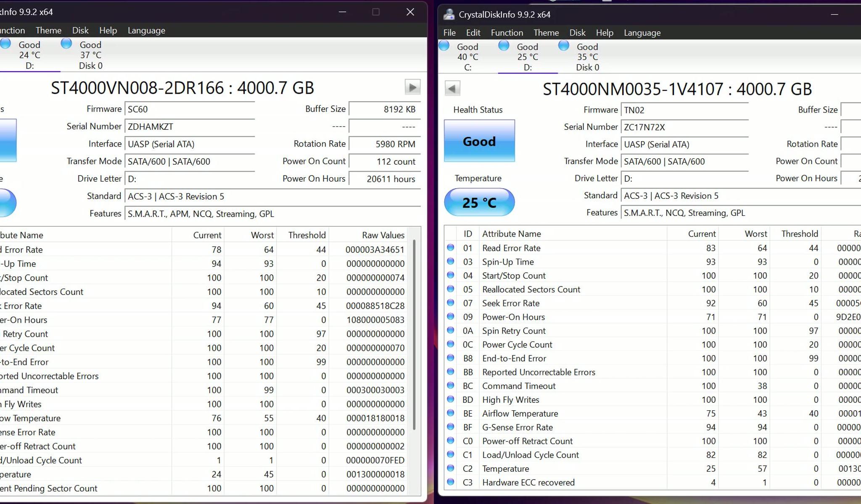Select D: disk tab at 24 °C, left window
Viewport: 861px width, 504px height.
pos(29,55)
